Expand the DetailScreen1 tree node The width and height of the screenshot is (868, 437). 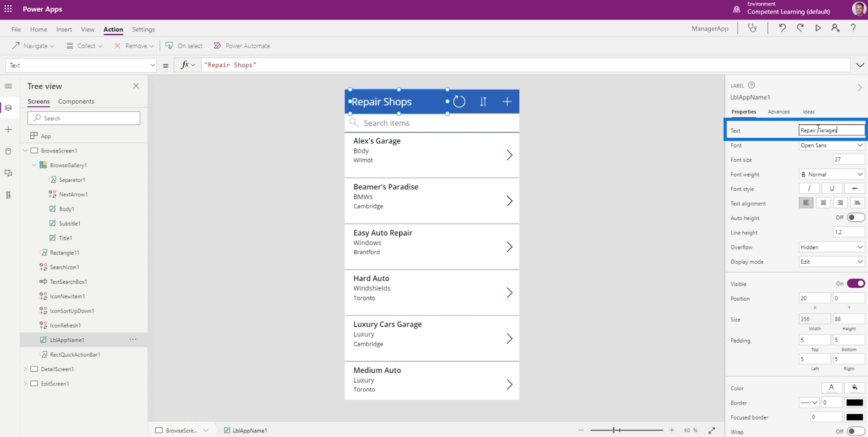[x=25, y=369]
